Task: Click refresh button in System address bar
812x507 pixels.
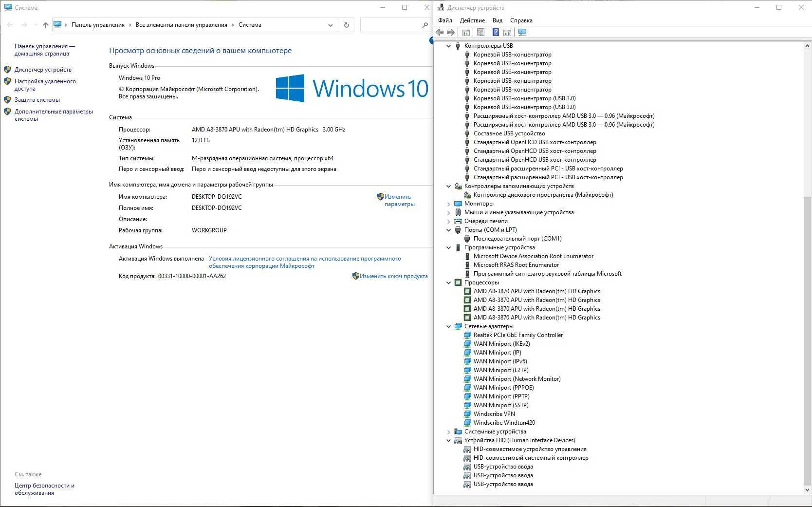Action: point(347,25)
